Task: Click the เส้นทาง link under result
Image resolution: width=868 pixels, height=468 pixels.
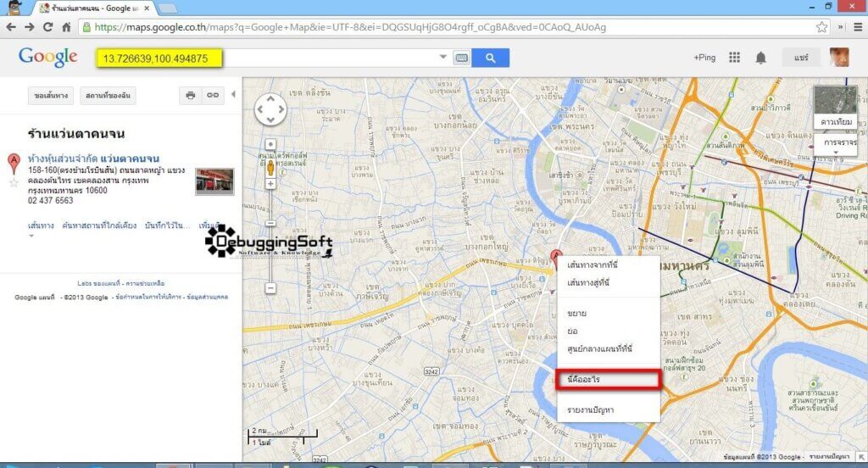Action: (41, 226)
